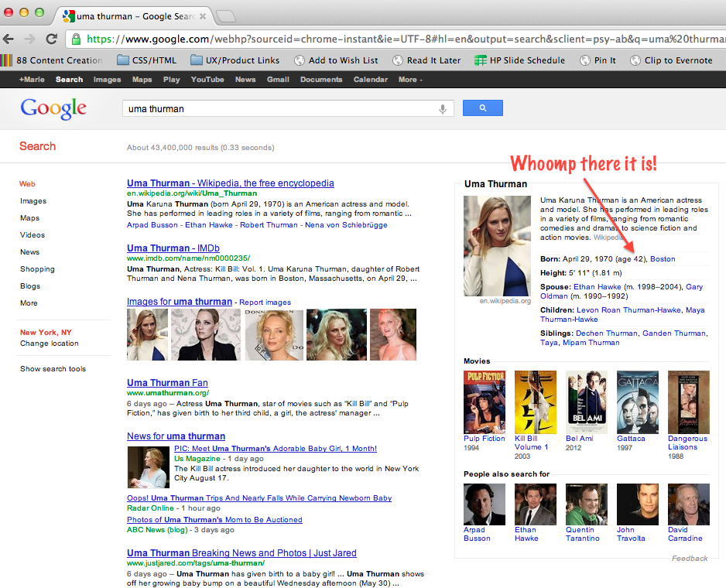This screenshot has height=588, width=726.
Task: Go to Images in the Google bar
Action: [x=107, y=80]
